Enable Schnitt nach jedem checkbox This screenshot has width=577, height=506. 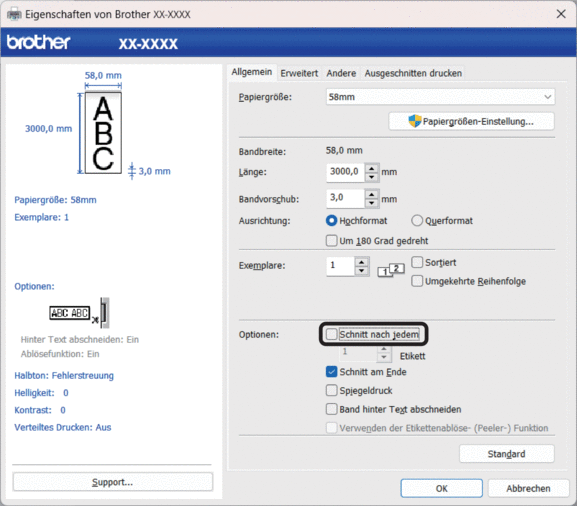tap(331, 334)
